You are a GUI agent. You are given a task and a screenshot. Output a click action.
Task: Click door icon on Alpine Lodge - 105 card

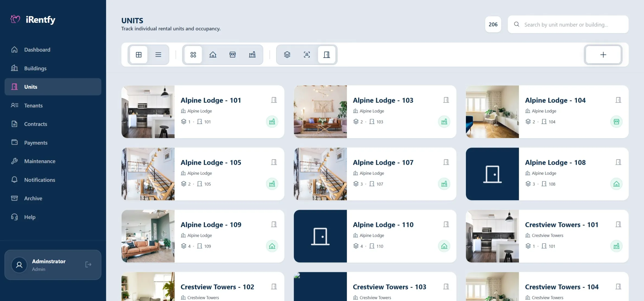coord(274,162)
